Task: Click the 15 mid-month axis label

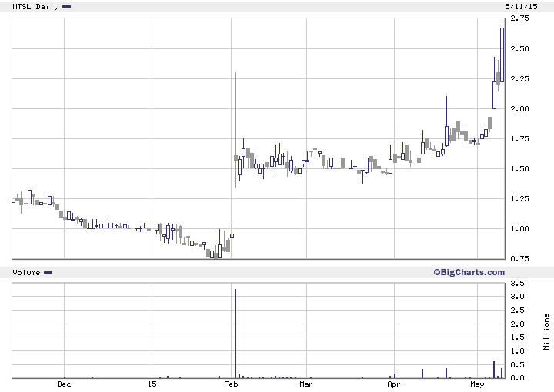Action: pyautogui.click(x=152, y=384)
